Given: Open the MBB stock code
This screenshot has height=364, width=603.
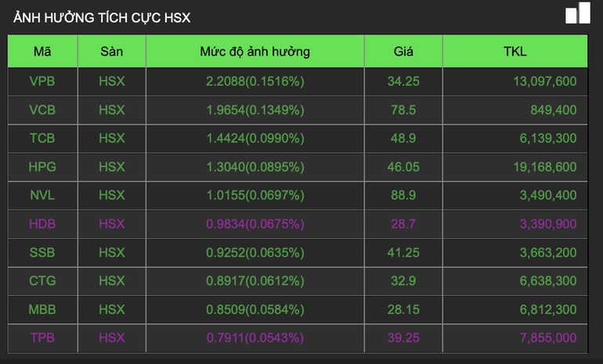Looking at the screenshot, I should (42, 309).
